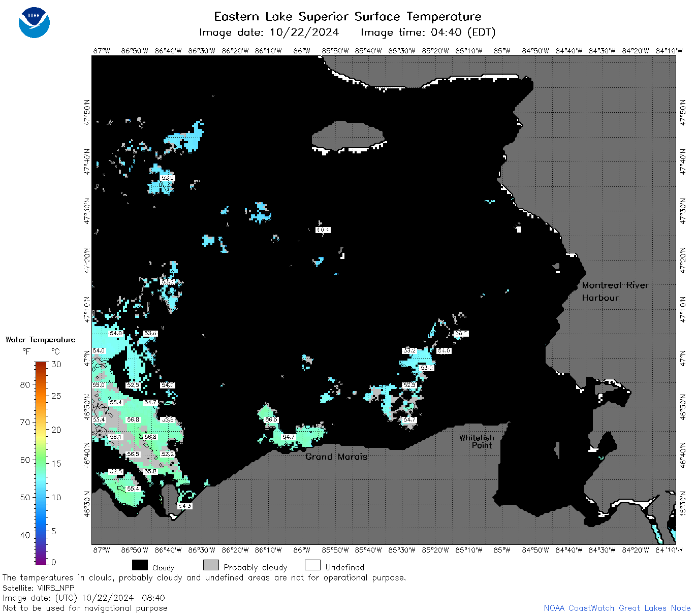Click the 85°W label on the bottom axis
The width and height of the screenshot is (696, 616).
[x=502, y=549]
